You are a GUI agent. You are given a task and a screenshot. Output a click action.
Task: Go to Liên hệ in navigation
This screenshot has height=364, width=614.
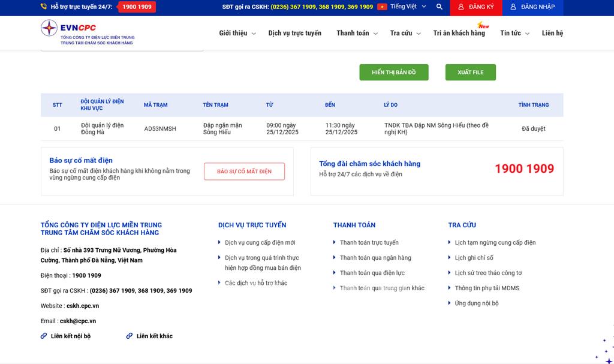[x=552, y=33]
